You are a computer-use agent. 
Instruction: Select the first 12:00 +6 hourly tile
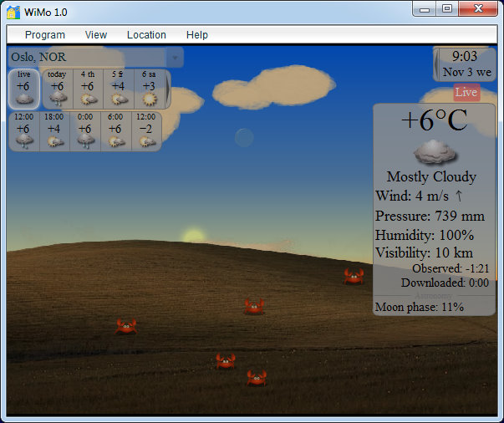point(24,131)
